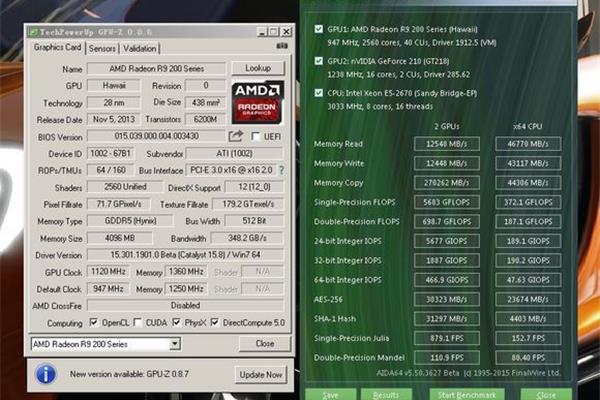Click the 64-bit Integer IOPS 47.63 GIOPS result
Screen dimensions: 600x400
pyautogui.click(x=528, y=280)
